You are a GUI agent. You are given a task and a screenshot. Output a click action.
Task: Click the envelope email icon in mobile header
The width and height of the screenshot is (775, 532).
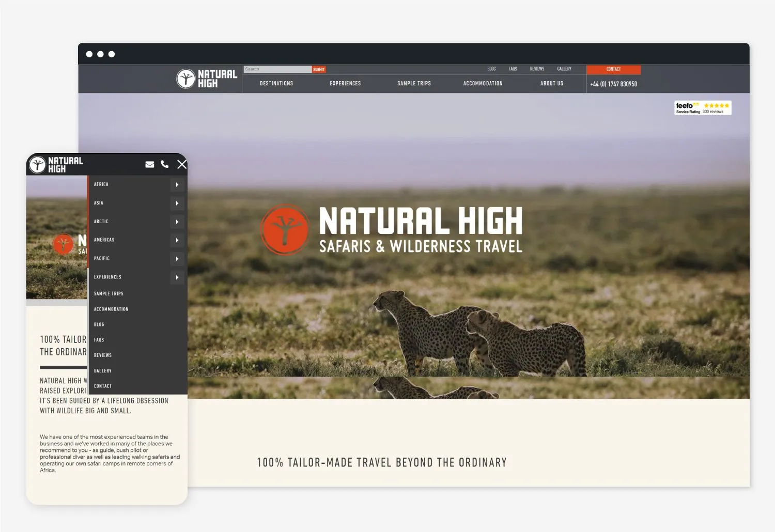(150, 164)
